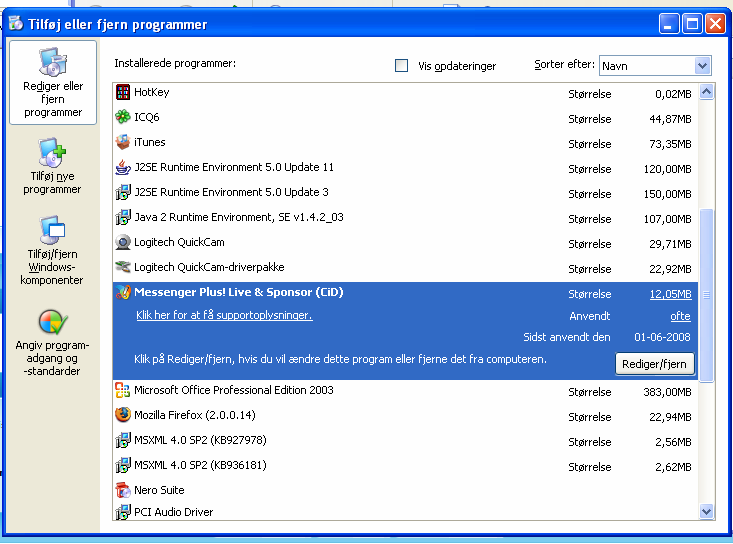The image size is (733, 544).
Task: Select 'MSXML 4.0 SP2 (KB936181)' entry
Action: (x=200, y=465)
